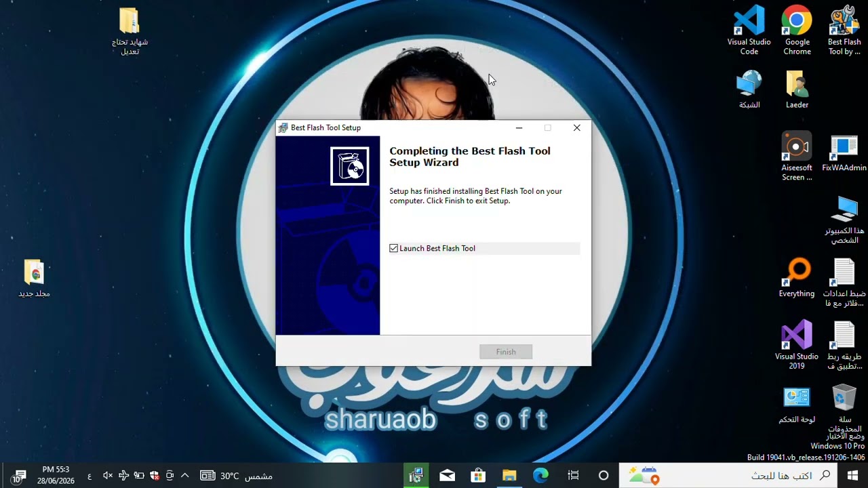This screenshot has height=488, width=868.
Task: Uncheck the Launch Best Flash Tool checkbox
Action: click(x=394, y=249)
